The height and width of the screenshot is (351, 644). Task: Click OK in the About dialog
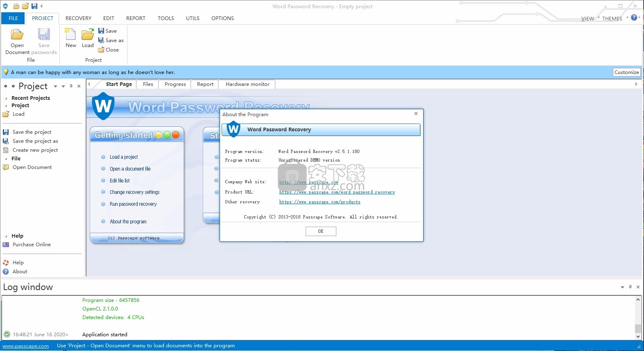(321, 231)
